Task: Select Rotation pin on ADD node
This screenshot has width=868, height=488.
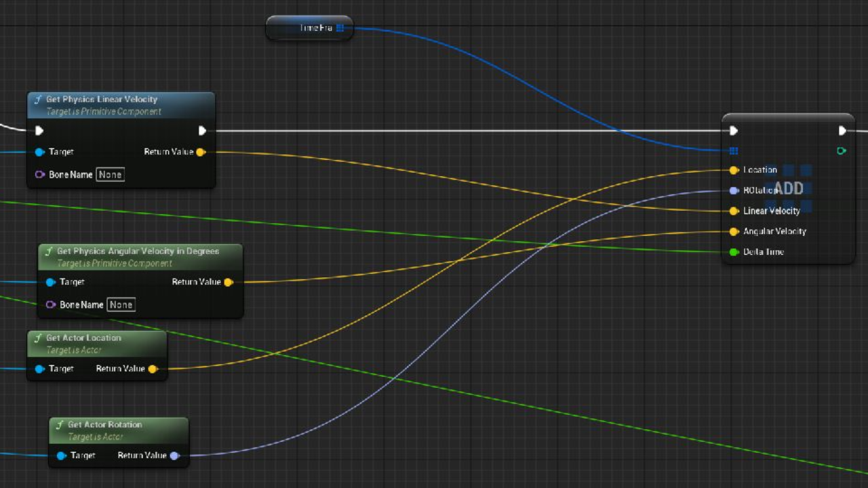Action: tap(734, 190)
